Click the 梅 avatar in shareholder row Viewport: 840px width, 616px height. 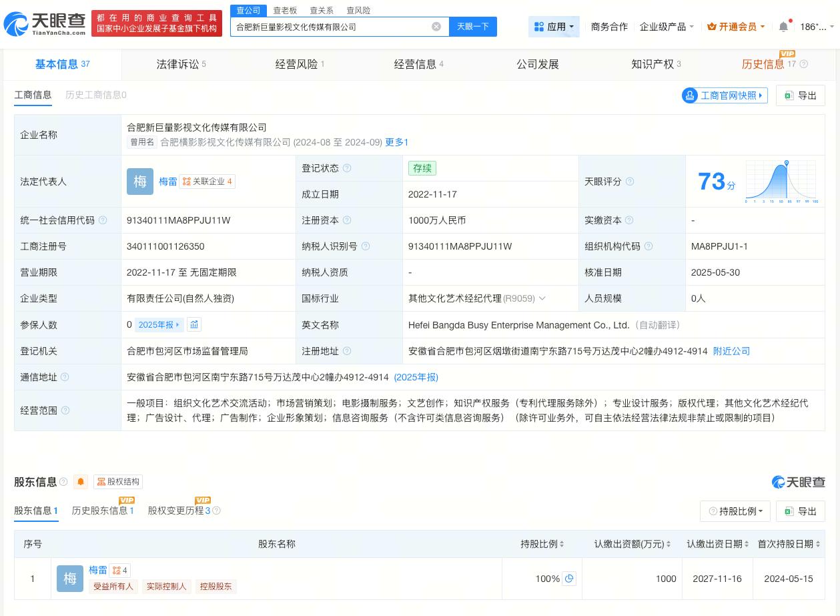click(70, 579)
